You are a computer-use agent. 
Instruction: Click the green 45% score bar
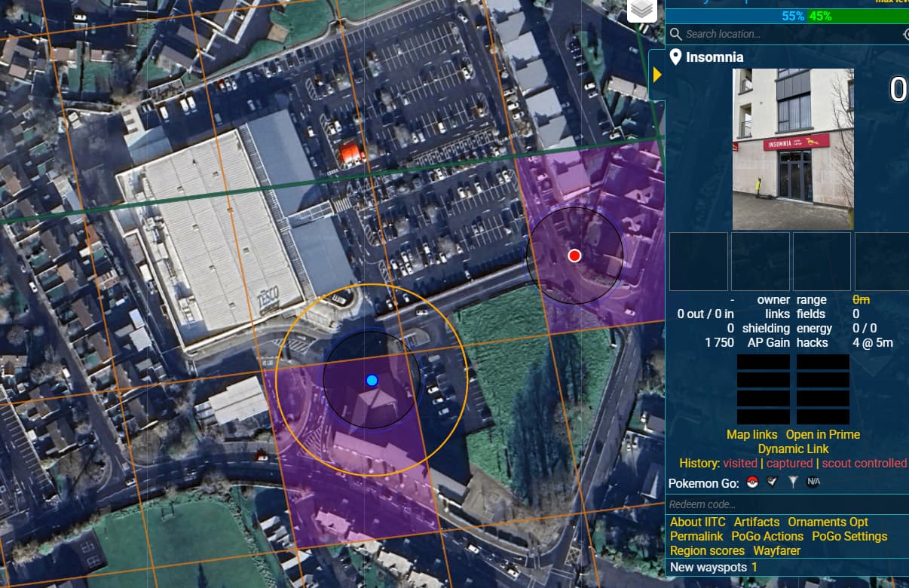pos(858,16)
